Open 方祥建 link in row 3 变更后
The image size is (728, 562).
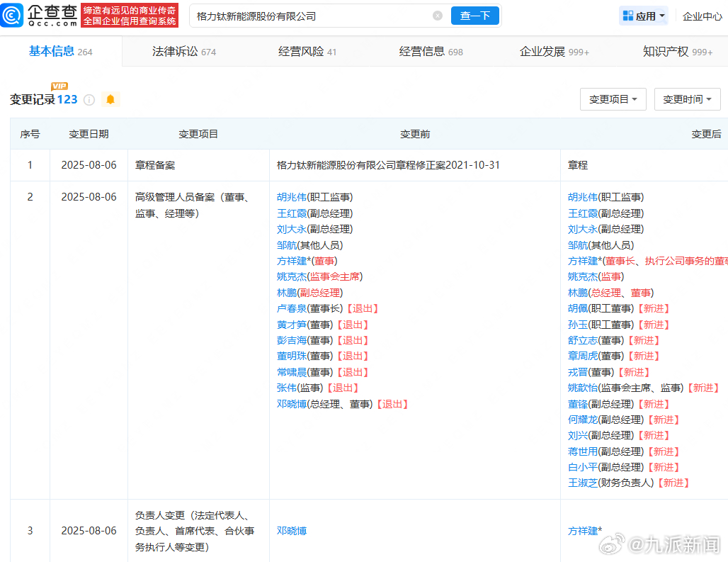(583, 531)
